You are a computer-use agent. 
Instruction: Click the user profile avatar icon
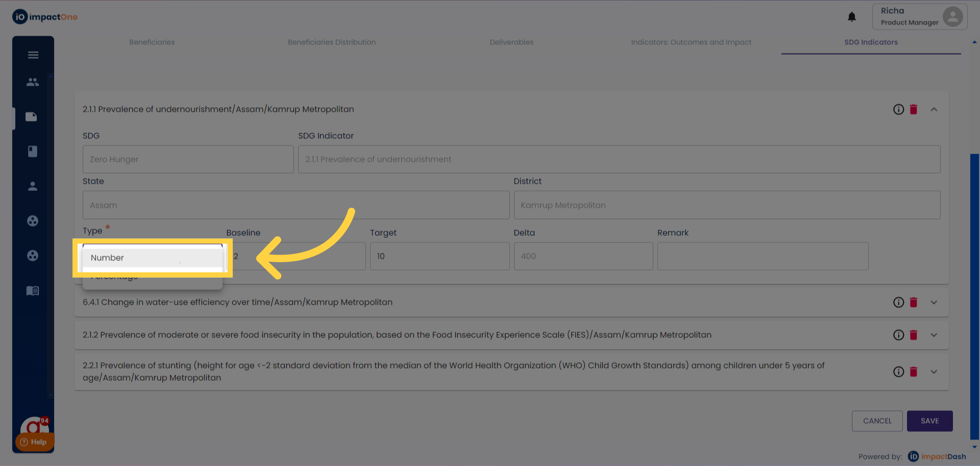click(x=952, y=16)
